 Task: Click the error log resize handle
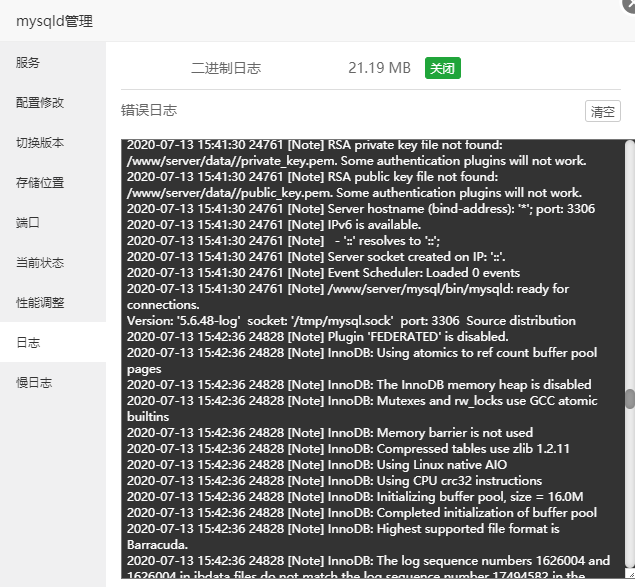point(630,574)
